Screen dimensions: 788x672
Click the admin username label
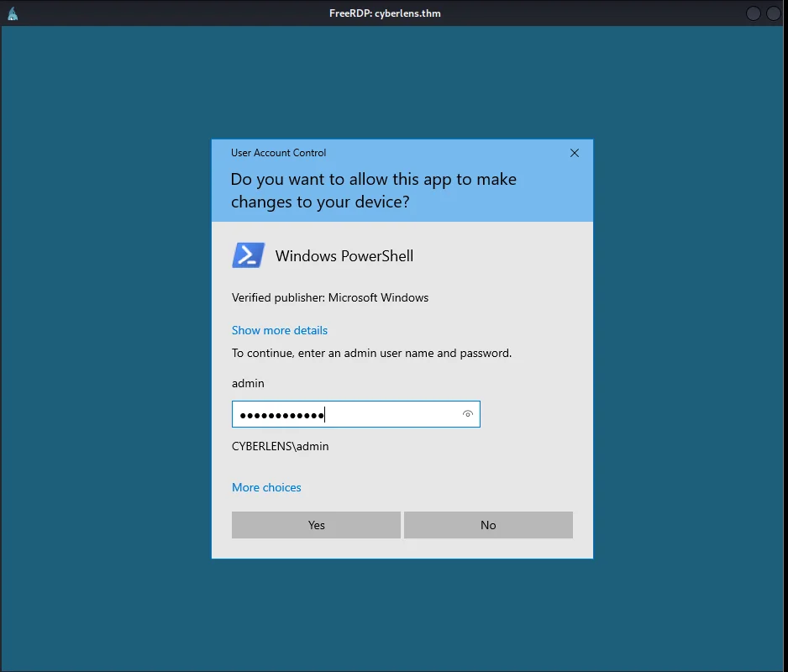248,383
